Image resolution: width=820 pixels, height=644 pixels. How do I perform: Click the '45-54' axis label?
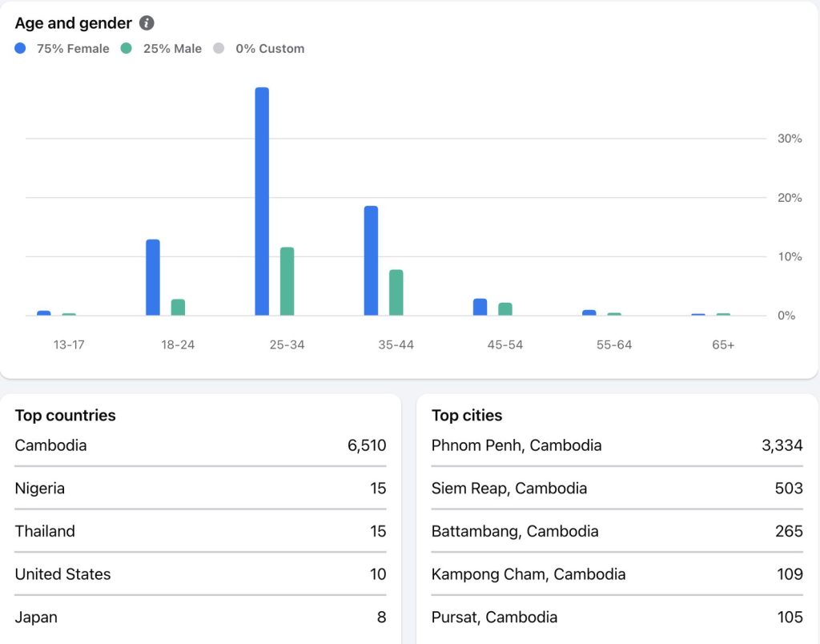(x=505, y=344)
